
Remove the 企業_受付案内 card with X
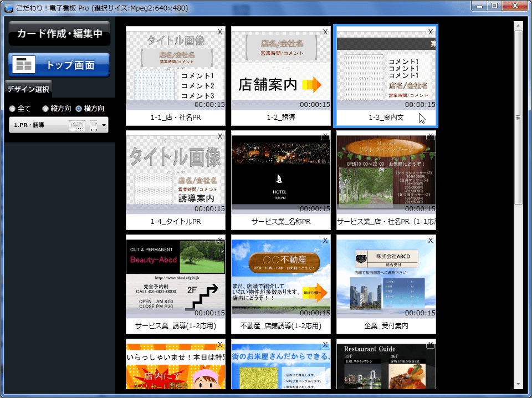[x=430, y=240]
